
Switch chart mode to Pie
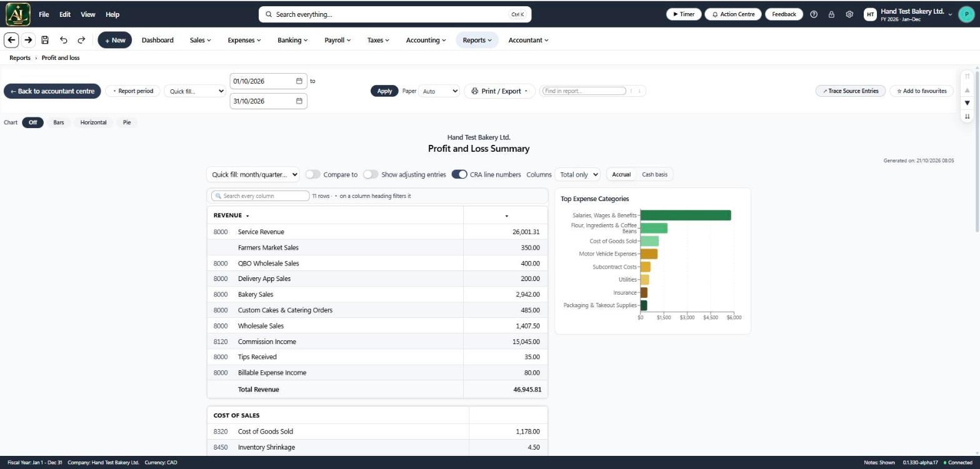pyautogui.click(x=127, y=122)
